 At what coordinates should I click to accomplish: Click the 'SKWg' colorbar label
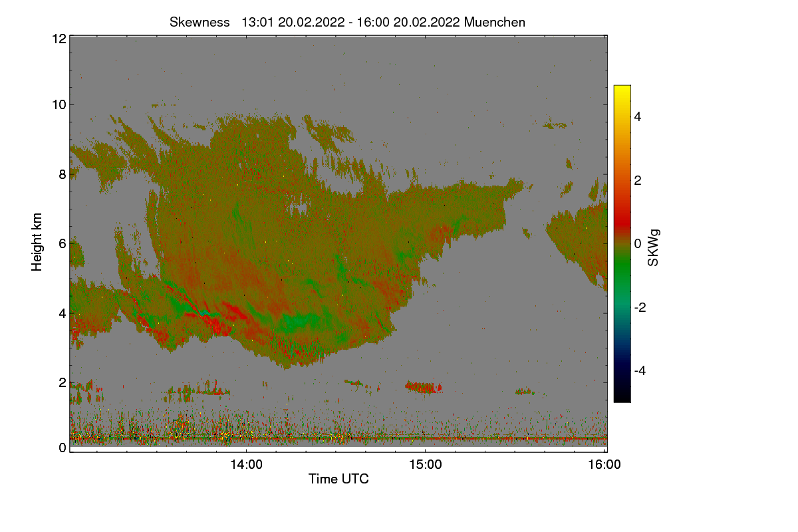654,247
